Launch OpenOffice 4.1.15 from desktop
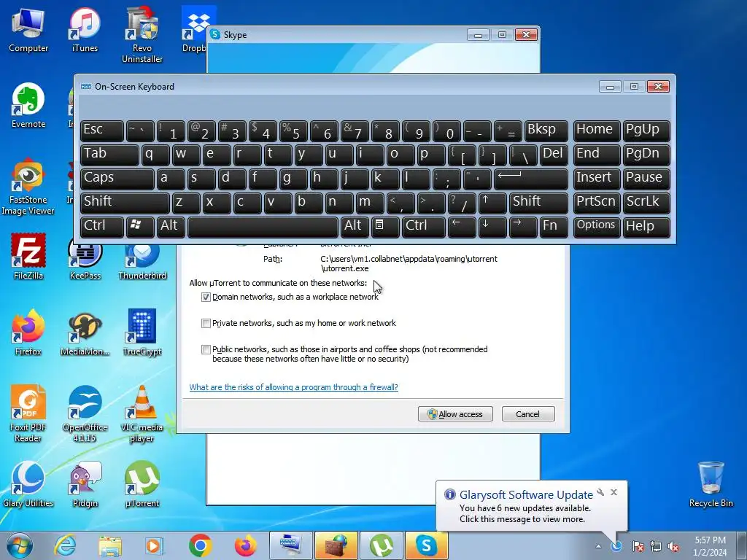This screenshot has width=747, height=560. tap(85, 414)
